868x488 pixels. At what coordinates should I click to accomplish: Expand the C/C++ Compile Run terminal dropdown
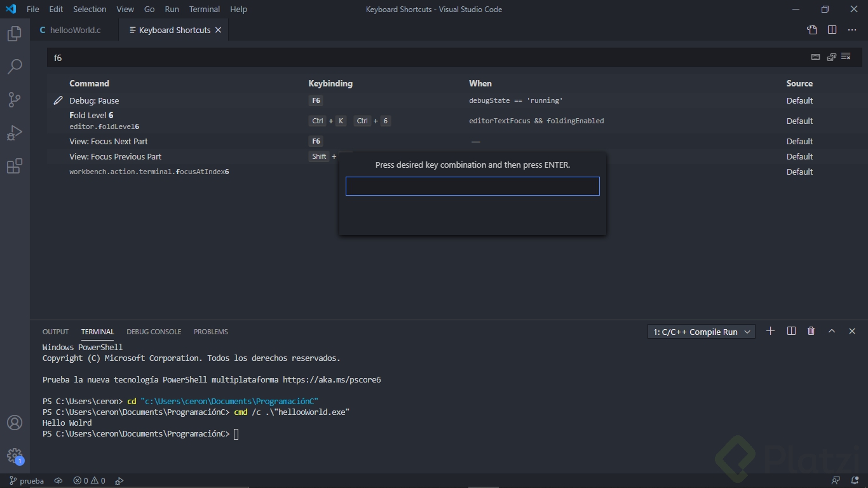(x=701, y=332)
